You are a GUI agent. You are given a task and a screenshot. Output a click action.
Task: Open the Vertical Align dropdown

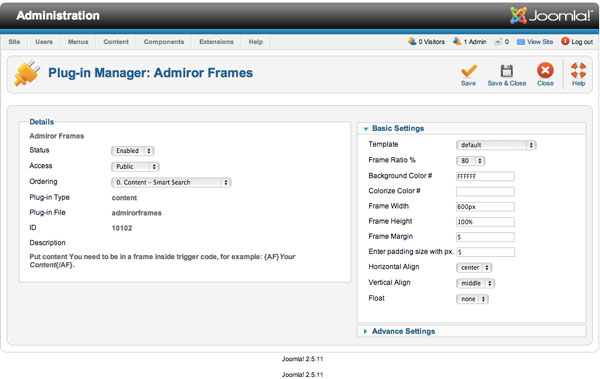click(x=476, y=283)
